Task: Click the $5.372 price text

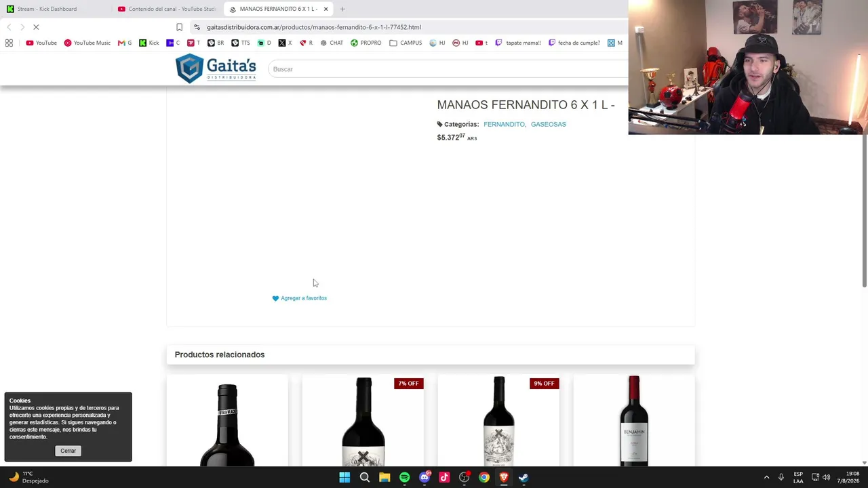Action: pos(457,138)
